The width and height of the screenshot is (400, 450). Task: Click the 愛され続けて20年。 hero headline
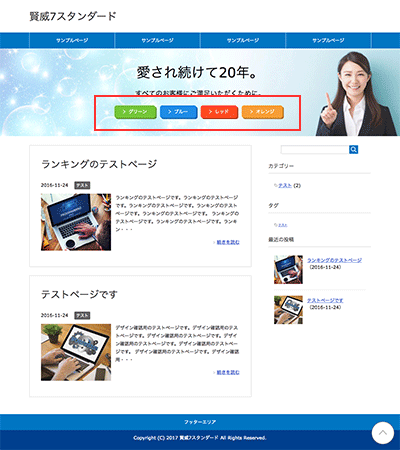click(x=197, y=72)
